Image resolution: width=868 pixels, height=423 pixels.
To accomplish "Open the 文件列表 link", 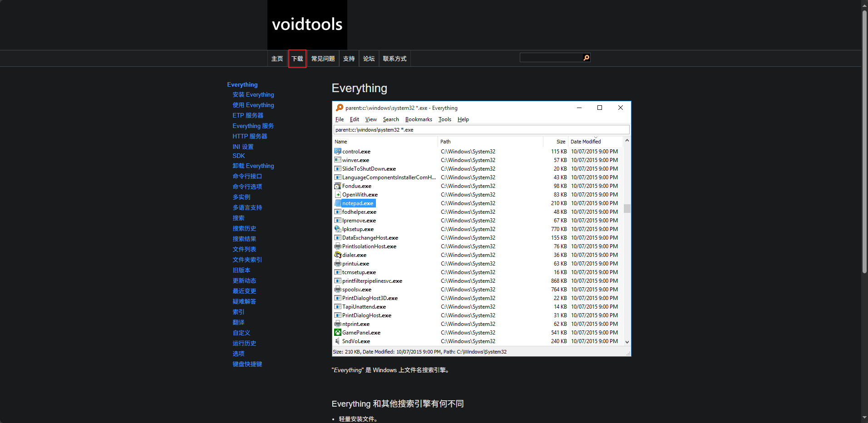I will [244, 249].
